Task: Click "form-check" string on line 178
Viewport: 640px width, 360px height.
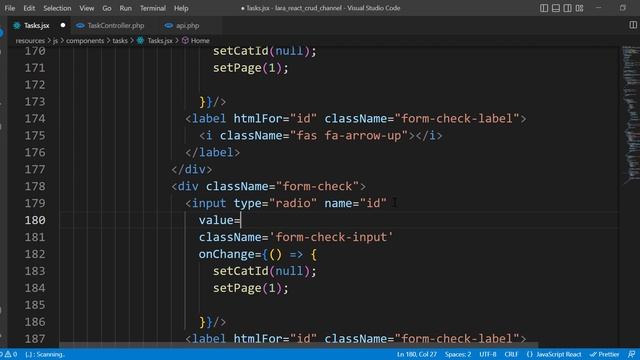Action: pyautogui.click(x=317, y=187)
